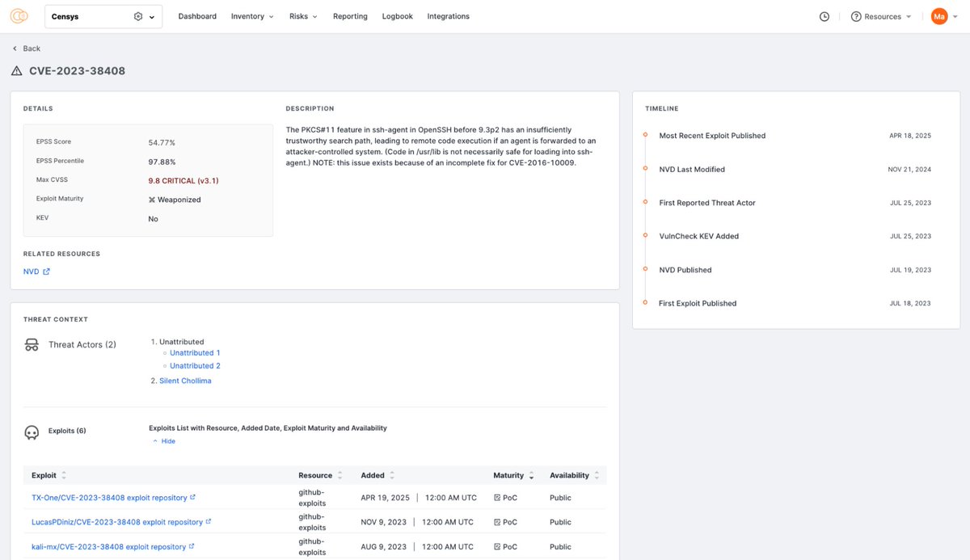Open the Logbook section

coord(397,15)
